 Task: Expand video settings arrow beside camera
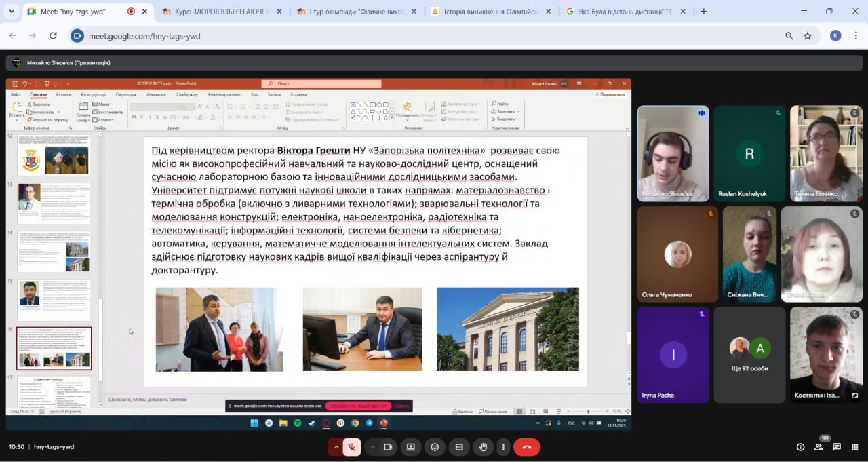[372, 447]
